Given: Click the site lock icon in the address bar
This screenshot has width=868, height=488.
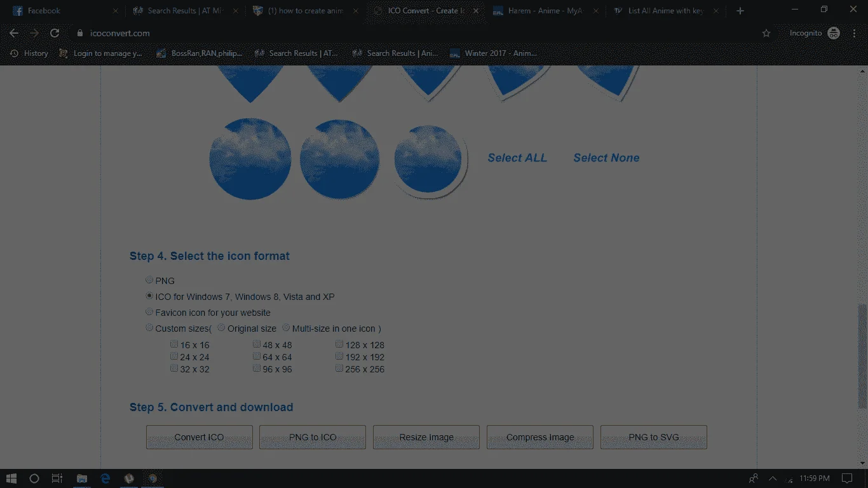Looking at the screenshot, I should coord(79,33).
